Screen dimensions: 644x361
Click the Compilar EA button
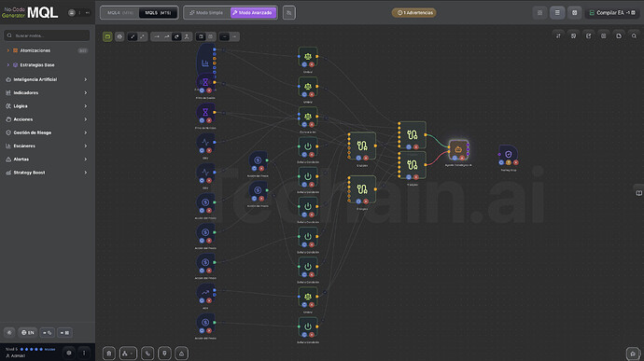coord(612,13)
